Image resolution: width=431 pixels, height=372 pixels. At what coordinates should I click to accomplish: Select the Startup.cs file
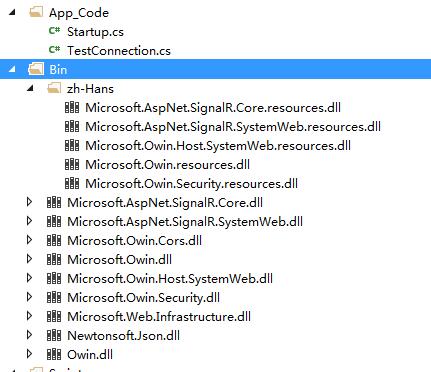click(x=95, y=32)
